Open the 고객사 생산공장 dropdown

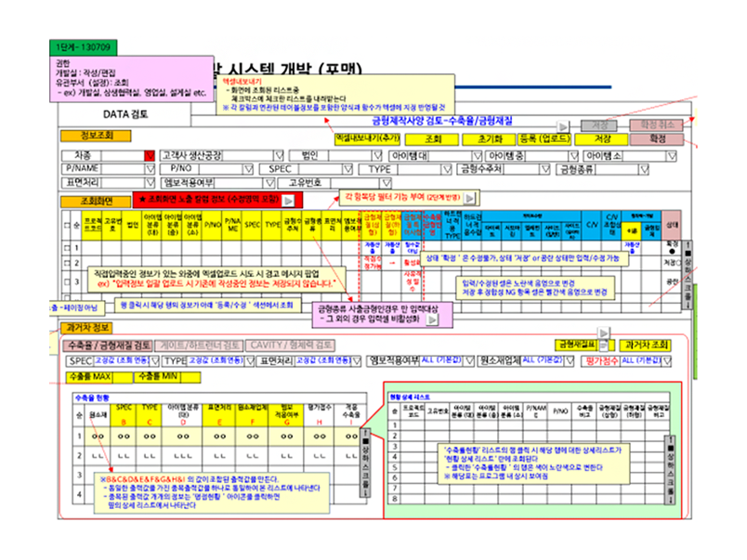(x=279, y=156)
